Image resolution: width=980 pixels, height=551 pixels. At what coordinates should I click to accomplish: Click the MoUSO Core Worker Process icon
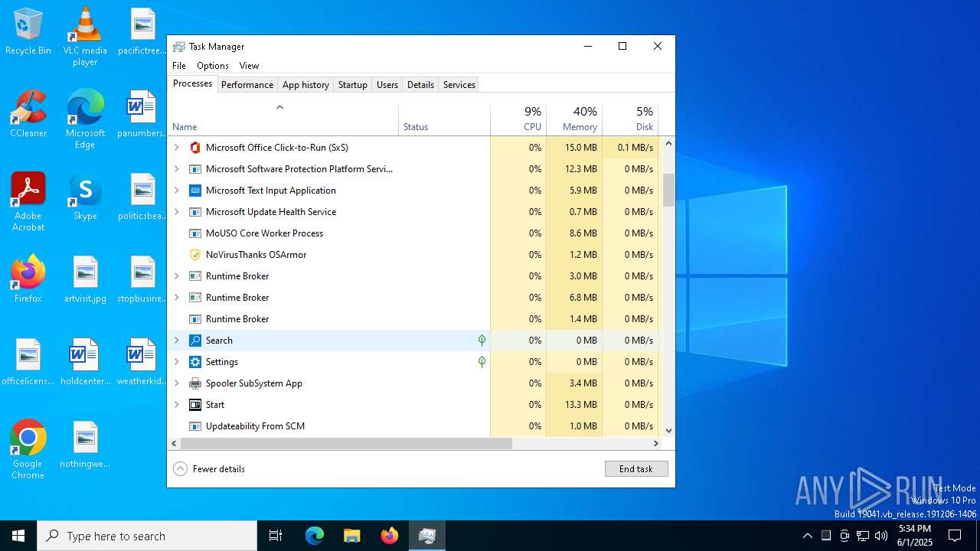point(195,233)
